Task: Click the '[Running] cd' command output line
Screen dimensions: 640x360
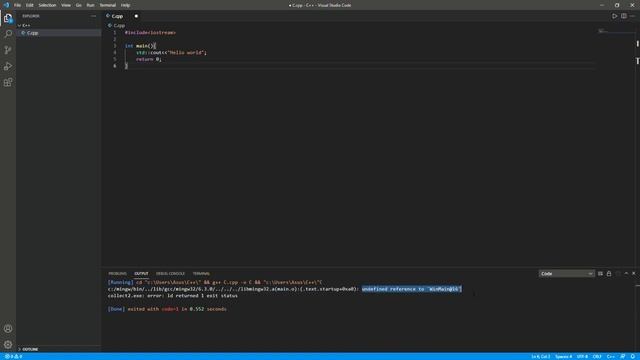Action: [215, 282]
